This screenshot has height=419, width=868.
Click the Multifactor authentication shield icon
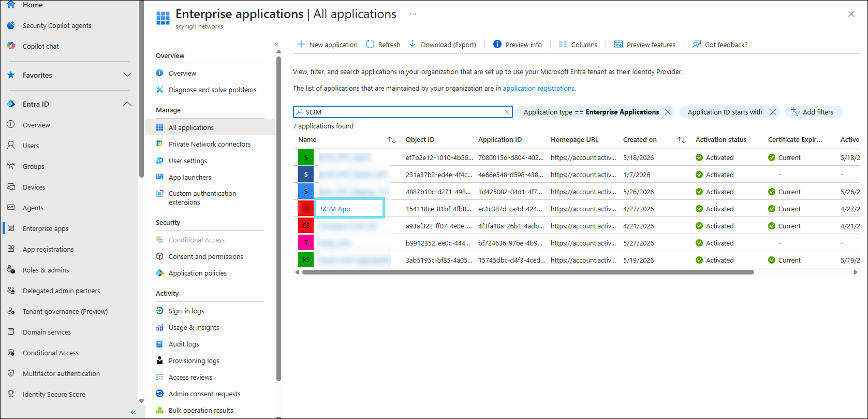tap(11, 373)
